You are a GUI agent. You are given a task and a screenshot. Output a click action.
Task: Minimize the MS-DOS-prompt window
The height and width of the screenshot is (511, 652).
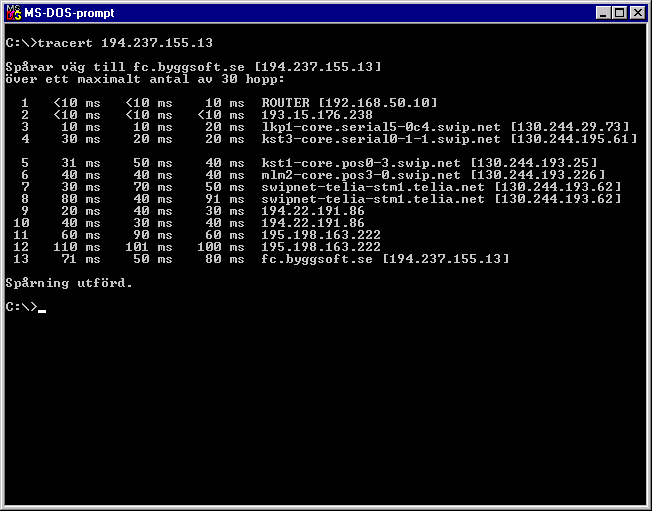coord(603,13)
